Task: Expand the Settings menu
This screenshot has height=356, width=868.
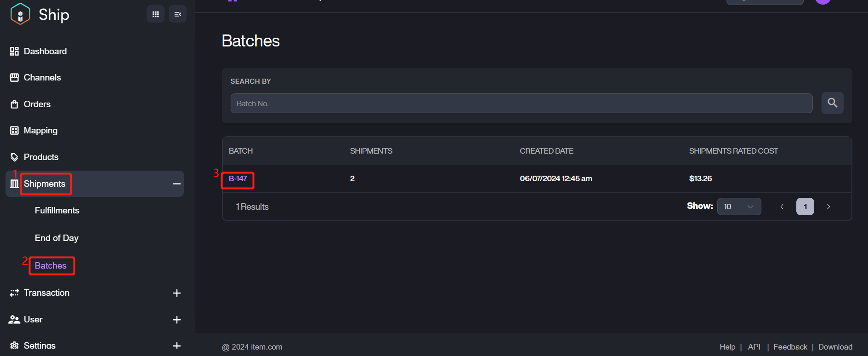Action: tap(176, 345)
